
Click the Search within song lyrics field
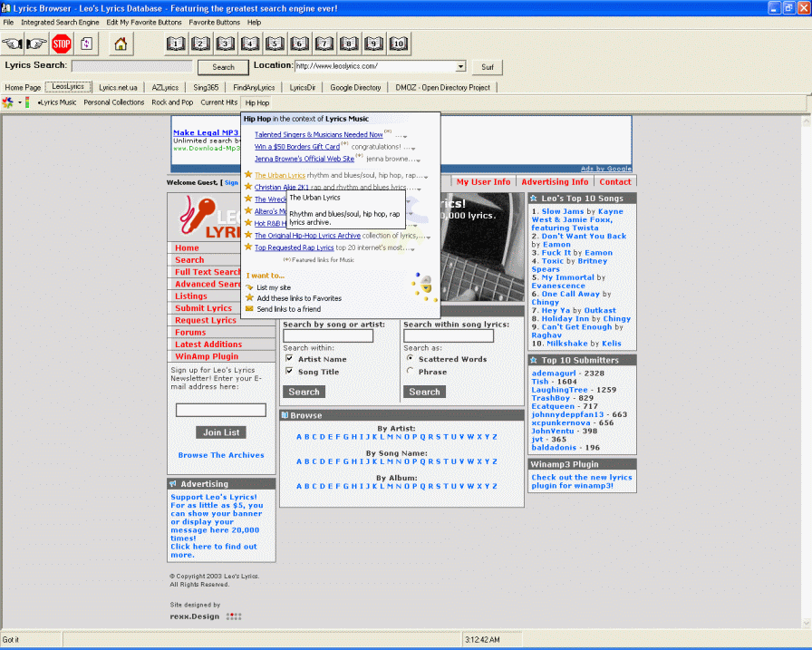coord(449,336)
